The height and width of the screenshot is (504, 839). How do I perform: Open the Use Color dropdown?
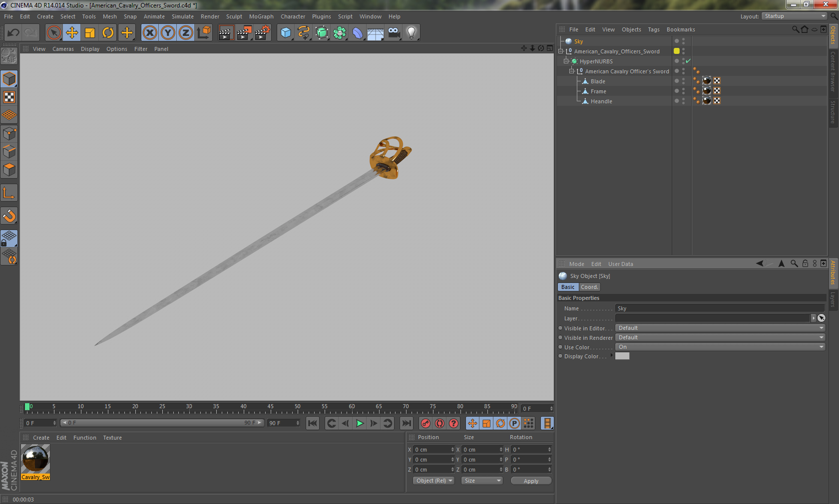point(720,347)
